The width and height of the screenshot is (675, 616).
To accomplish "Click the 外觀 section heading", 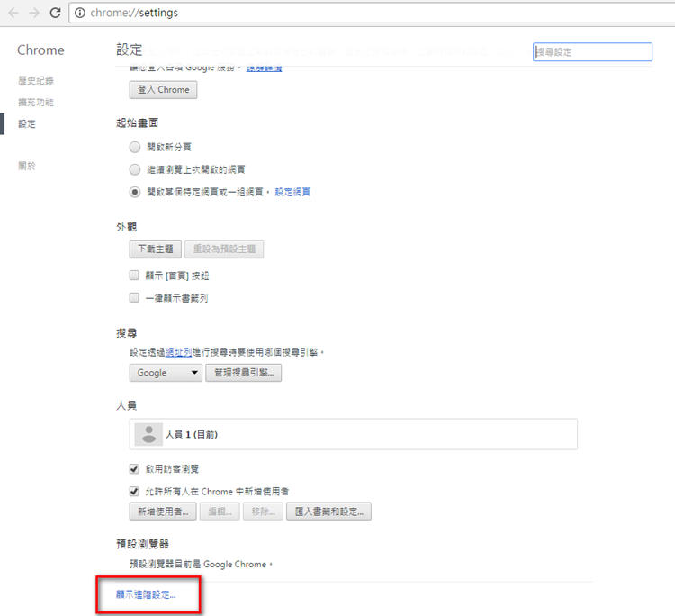I will (127, 227).
